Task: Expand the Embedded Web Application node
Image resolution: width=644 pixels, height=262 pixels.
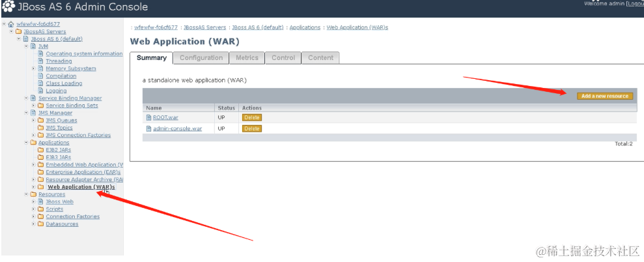Action: pos(34,165)
